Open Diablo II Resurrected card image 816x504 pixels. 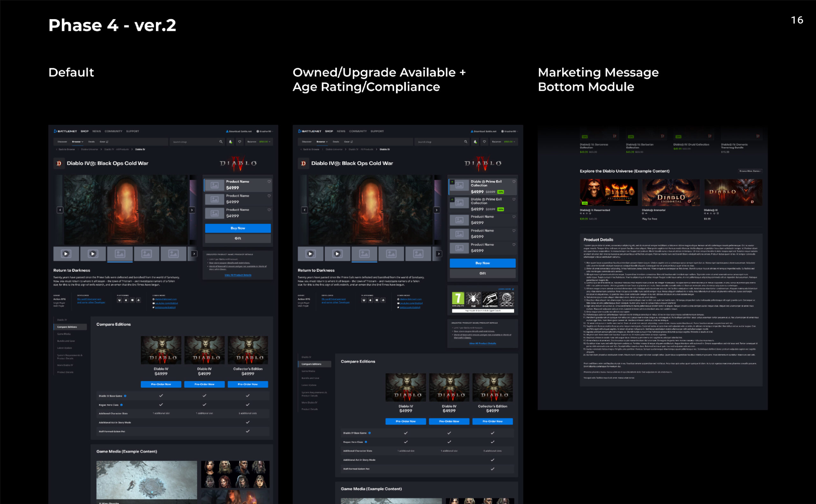point(608,192)
